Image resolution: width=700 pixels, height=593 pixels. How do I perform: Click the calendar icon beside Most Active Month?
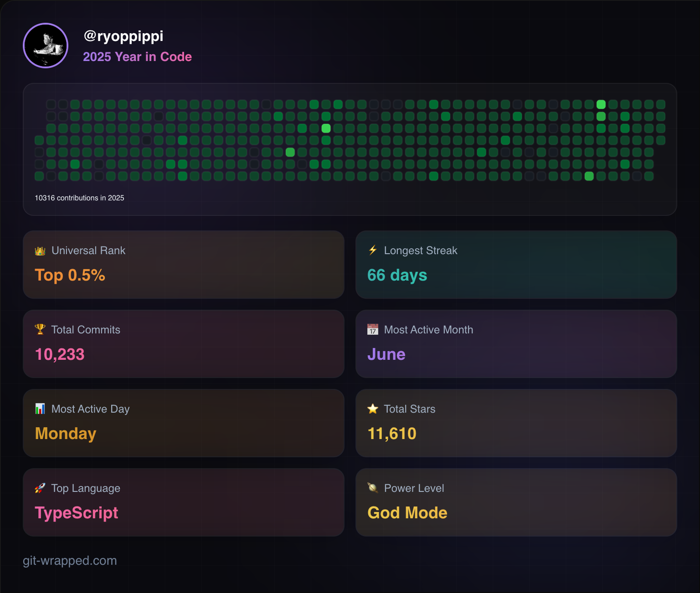pos(373,329)
